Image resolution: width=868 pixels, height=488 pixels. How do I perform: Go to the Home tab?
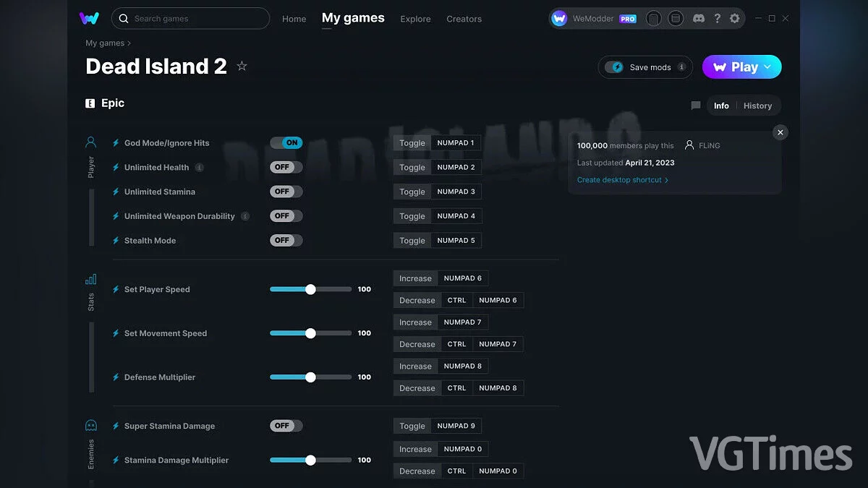pos(294,19)
